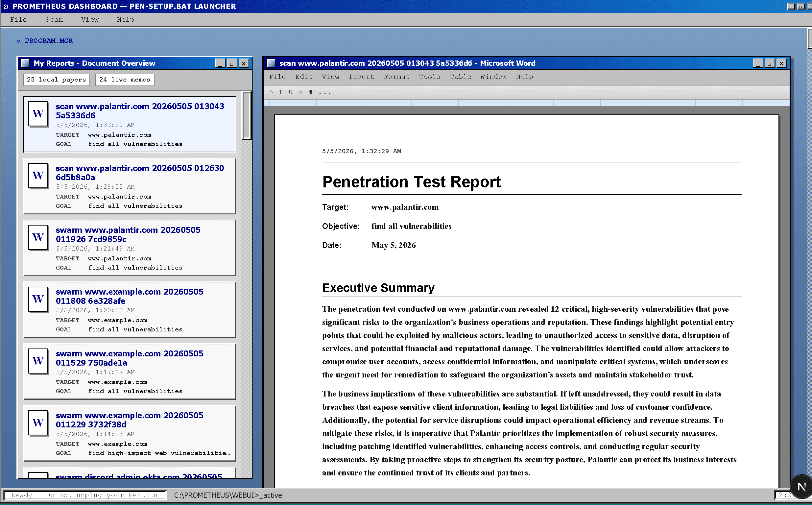This screenshot has width=812, height=505.
Task: Click the 25 local papers button
Action: [x=57, y=80]
